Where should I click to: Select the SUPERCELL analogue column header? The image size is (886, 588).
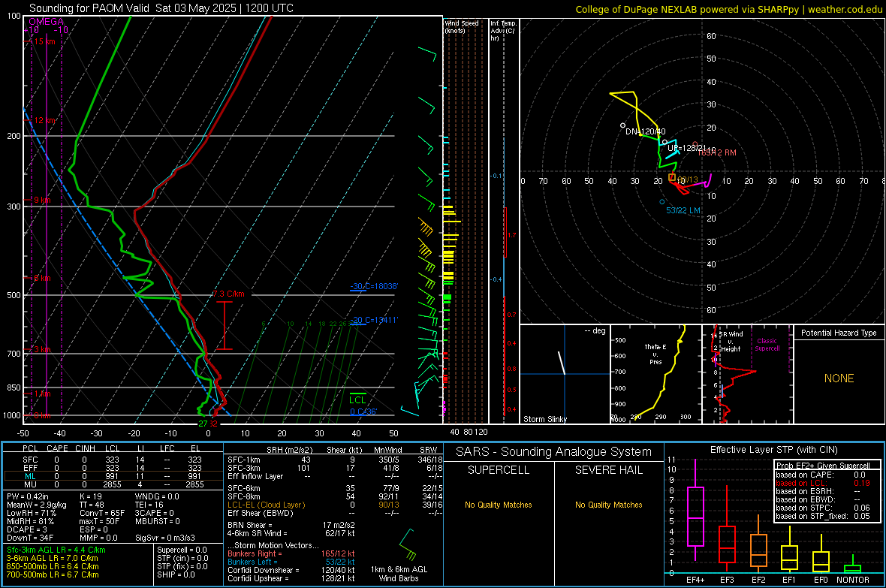[499, 470]
